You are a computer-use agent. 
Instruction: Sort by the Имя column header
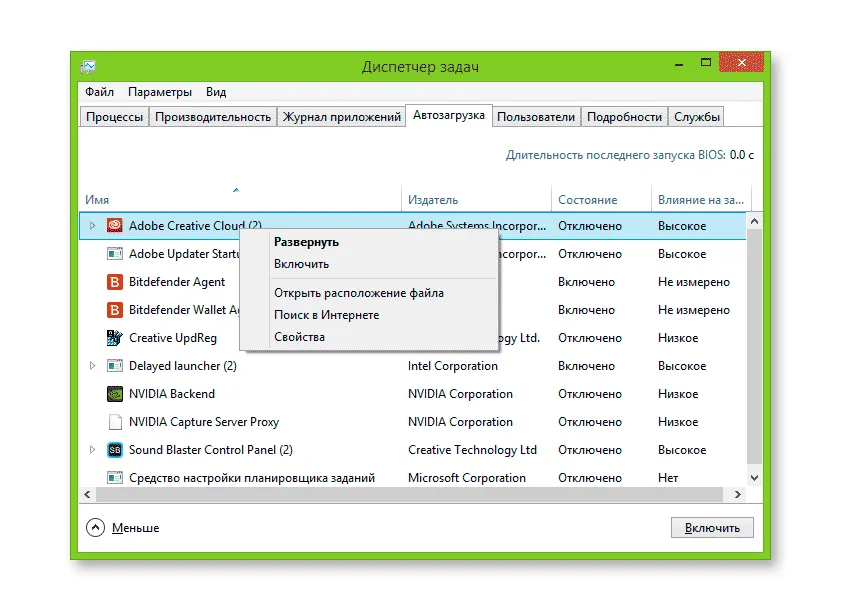tap(240, 200)
